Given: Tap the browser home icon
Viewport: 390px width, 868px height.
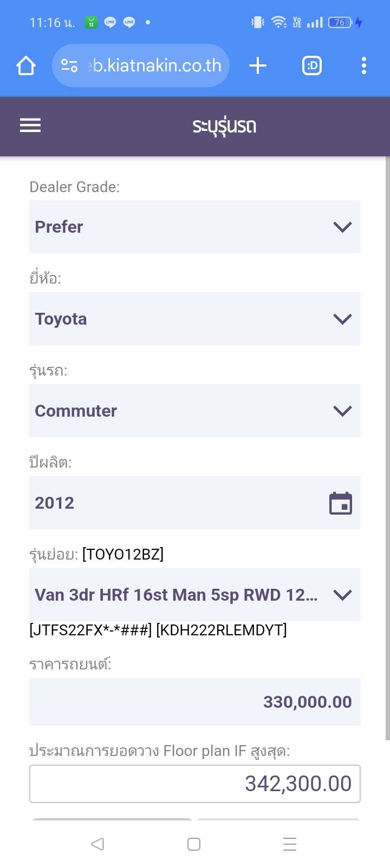Looking at the screenshot, I should pos(26,66).
